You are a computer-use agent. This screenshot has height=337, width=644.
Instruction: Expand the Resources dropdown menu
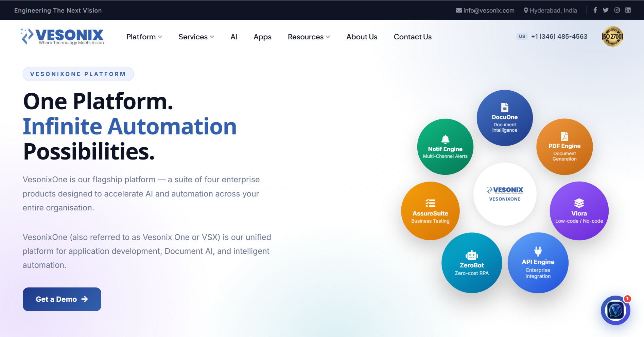tap(309, 37)
